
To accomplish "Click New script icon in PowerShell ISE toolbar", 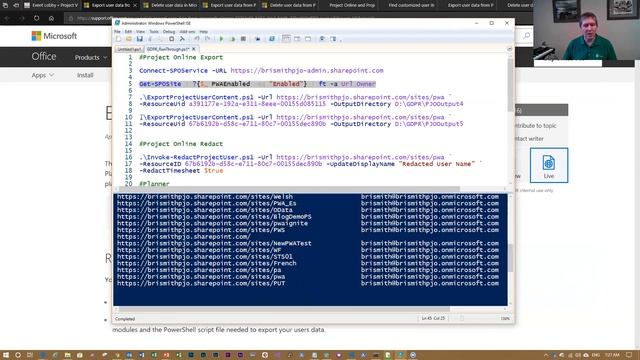I will (x=118, y=39).
